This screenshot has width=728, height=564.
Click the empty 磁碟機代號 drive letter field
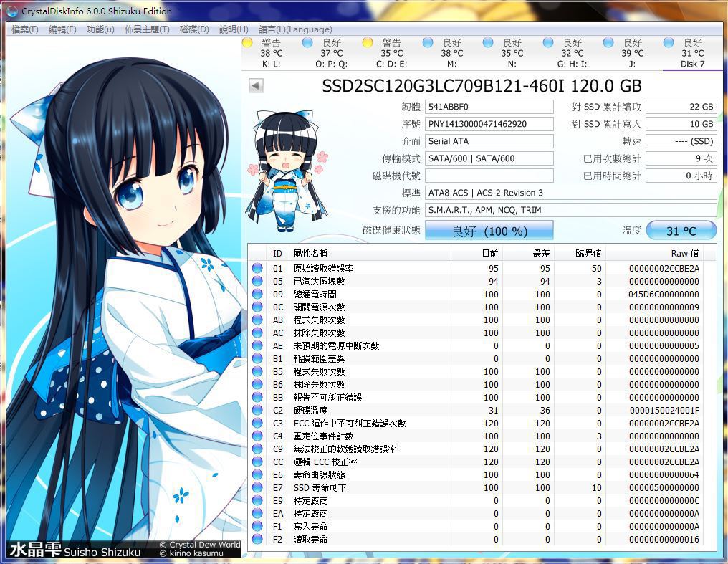coord(489,176)
